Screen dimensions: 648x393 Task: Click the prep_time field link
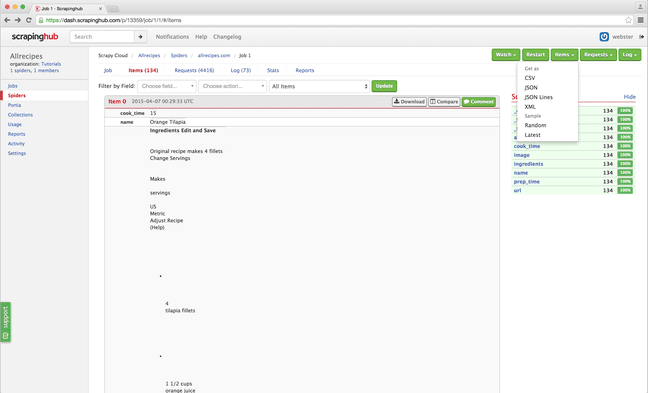click(526, 182)
